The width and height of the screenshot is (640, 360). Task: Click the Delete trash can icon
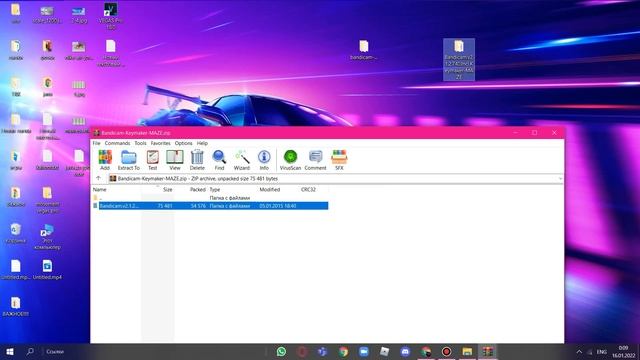point(197,160)
